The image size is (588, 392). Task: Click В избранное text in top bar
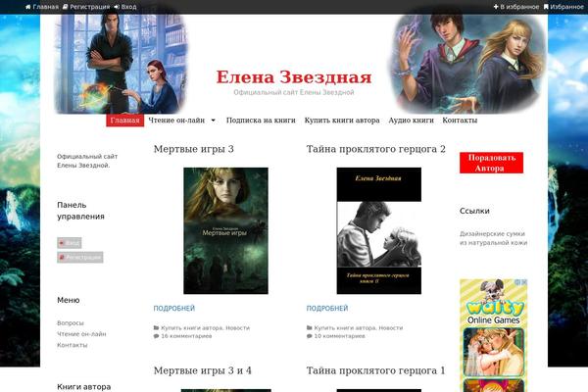tap(519, 7)
